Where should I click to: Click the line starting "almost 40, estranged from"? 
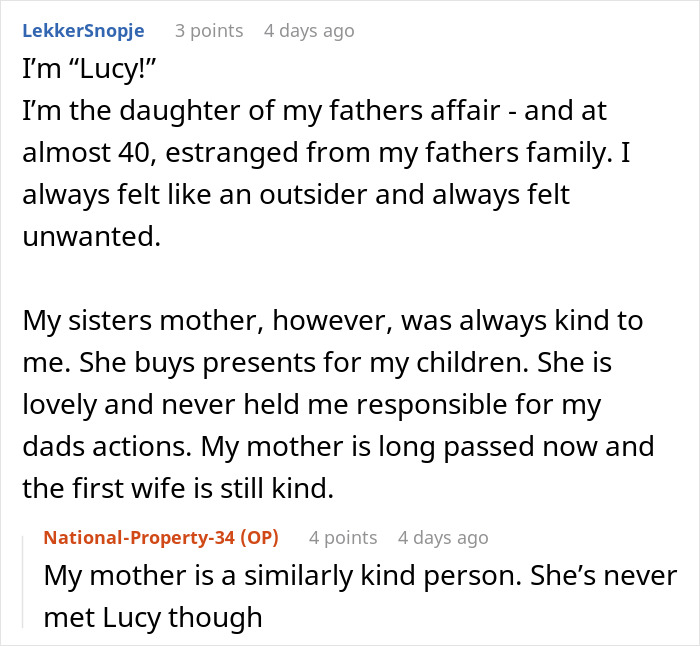pyautogui.click(x=326, y=152)
